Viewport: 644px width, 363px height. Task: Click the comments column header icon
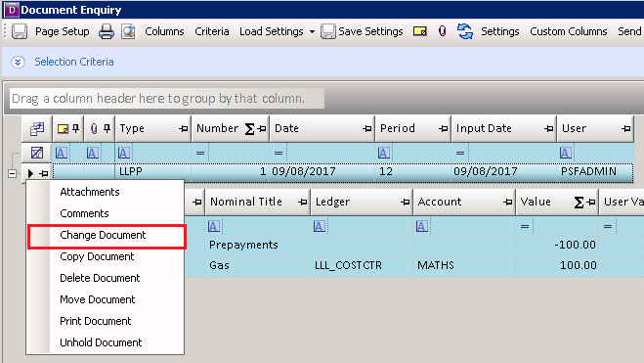[x=63, y=129]
